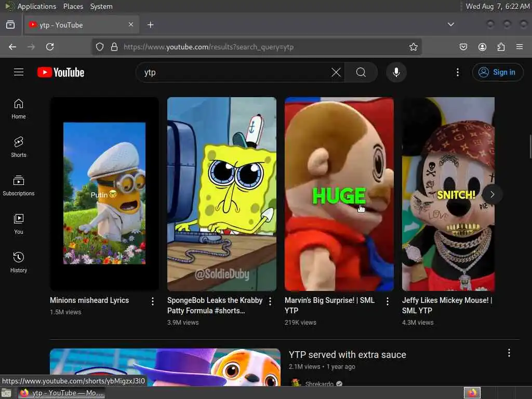
Task: Visit the Shrekardo channel link
Action: tap(320, 384)
